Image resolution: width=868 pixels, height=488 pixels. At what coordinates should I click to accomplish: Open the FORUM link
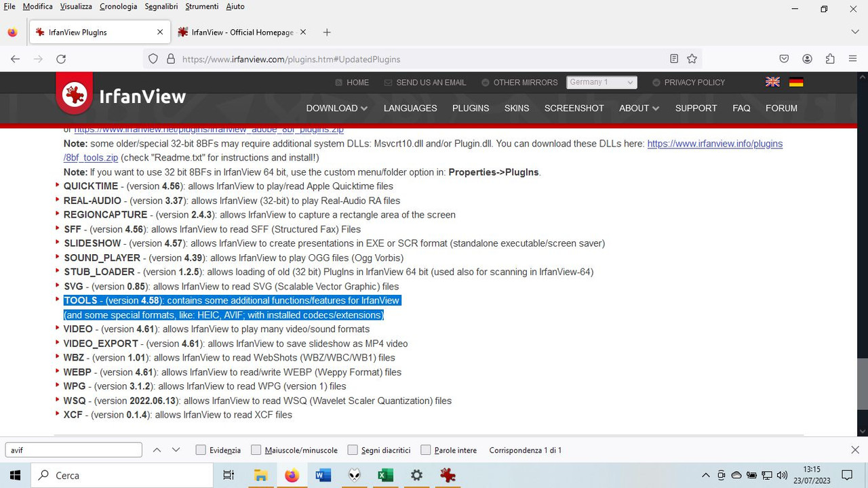[781, 108]
